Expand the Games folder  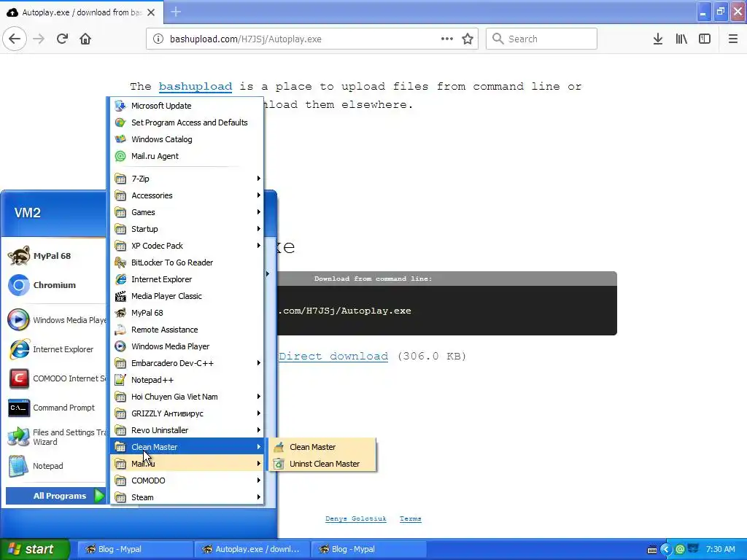[x=187, y=212]
